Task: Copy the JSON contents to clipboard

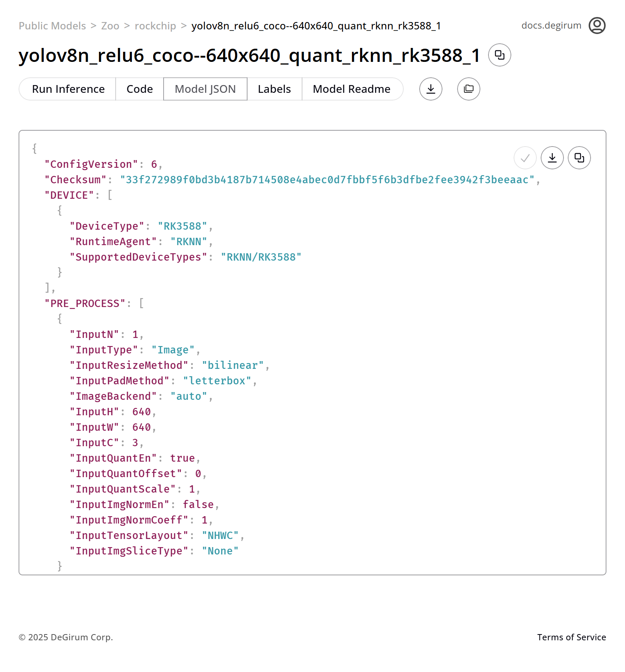Action: pos(579,158)
